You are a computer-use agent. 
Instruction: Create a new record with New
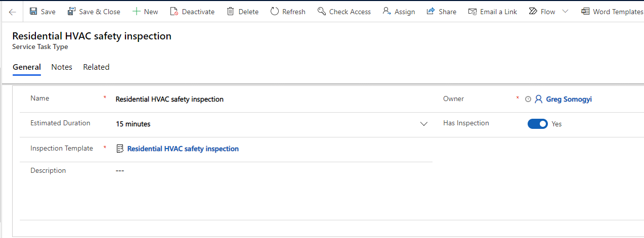(x=145, y=12)
